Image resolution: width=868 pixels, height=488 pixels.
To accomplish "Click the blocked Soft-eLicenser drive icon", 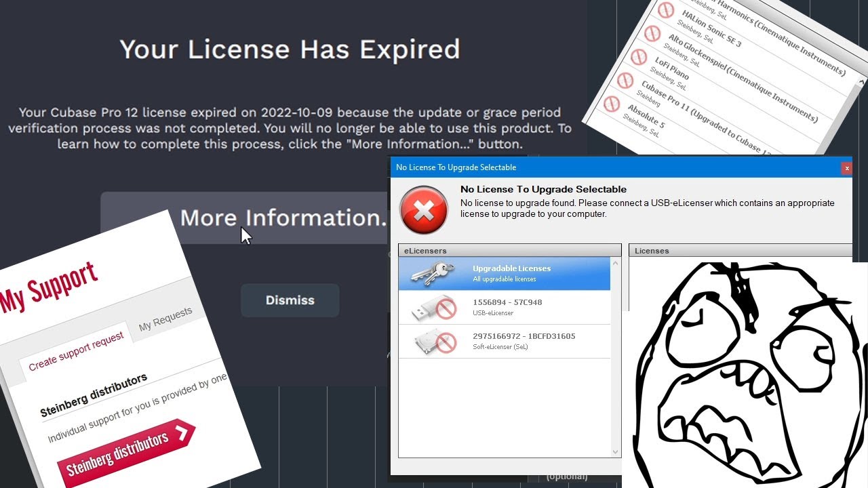I will pos(435,342).
